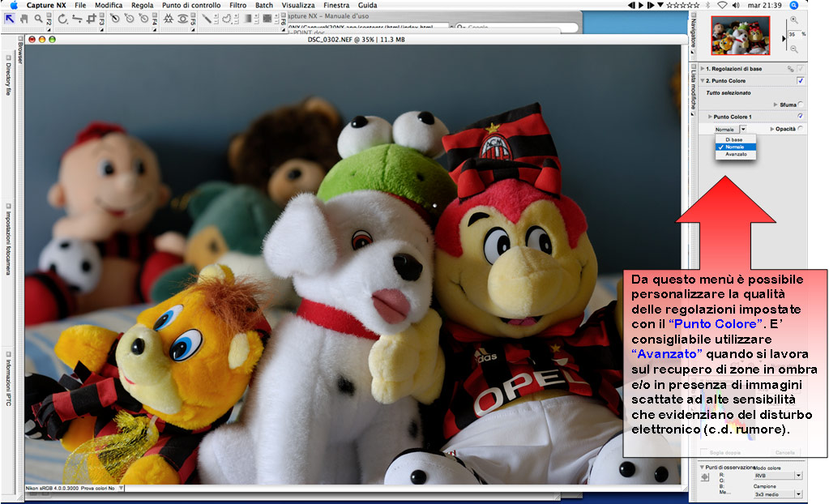Open the Prova colori status bar arrow
This screenshot has height=504, width=829.
[x=121, y=488]
